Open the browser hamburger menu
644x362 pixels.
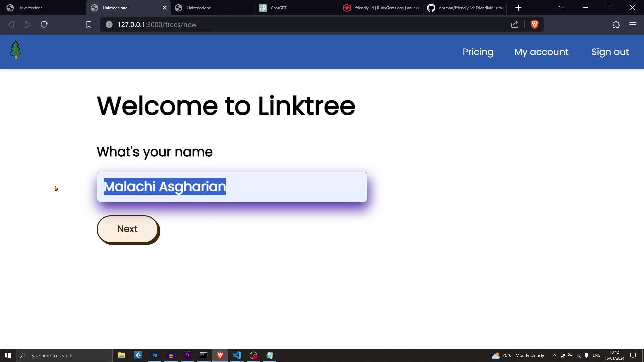pos(633,25)
